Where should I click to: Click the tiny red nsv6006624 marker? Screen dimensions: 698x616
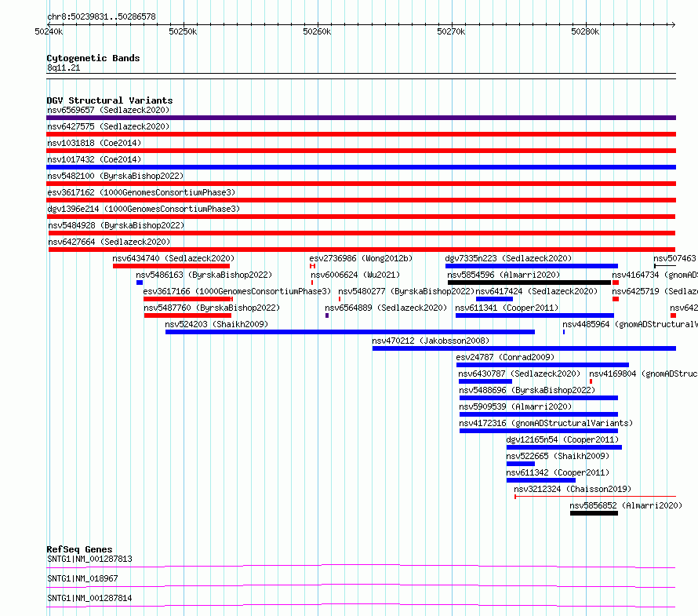pos(312,282)
